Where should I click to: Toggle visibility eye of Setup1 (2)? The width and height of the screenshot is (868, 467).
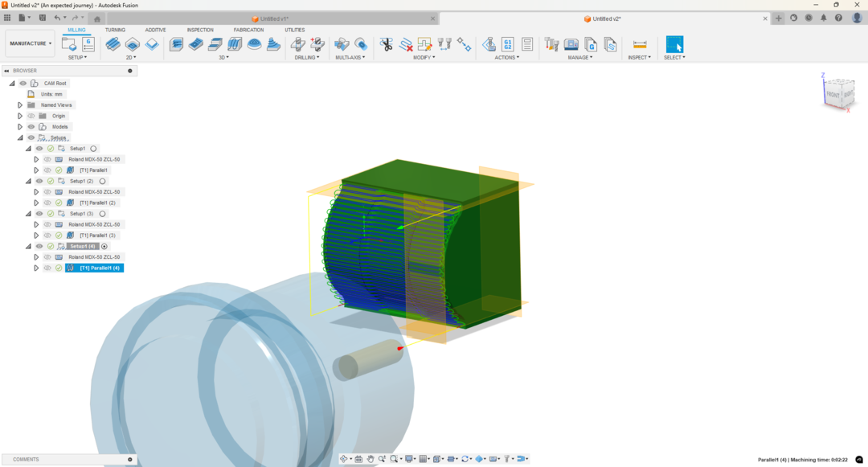39,181
